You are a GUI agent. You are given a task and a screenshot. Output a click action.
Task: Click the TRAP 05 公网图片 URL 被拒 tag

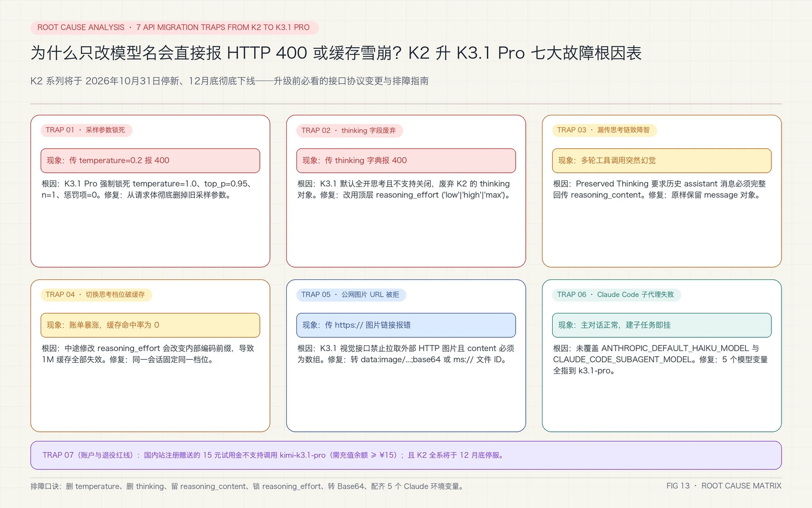point(351,295)
